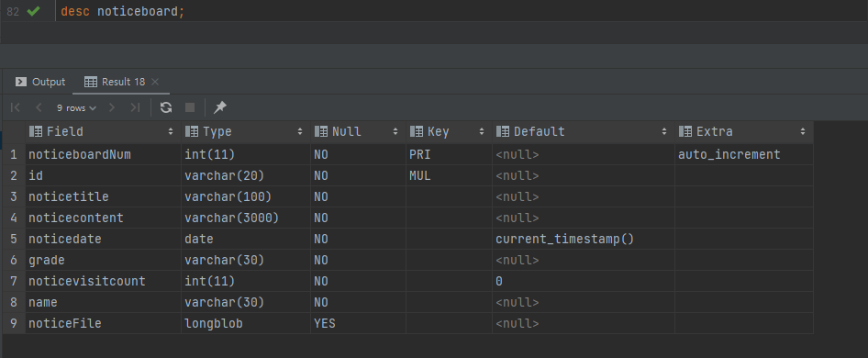This screenshot has width=868, height=358.
Task: Go to previous page arrow
Action: [39, 107]
